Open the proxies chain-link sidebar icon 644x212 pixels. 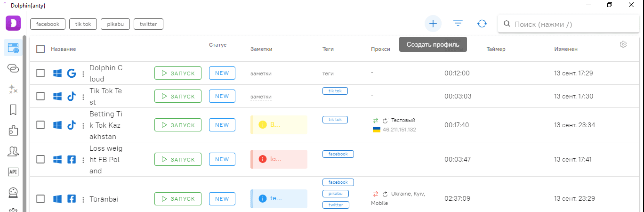pos(13,68)
